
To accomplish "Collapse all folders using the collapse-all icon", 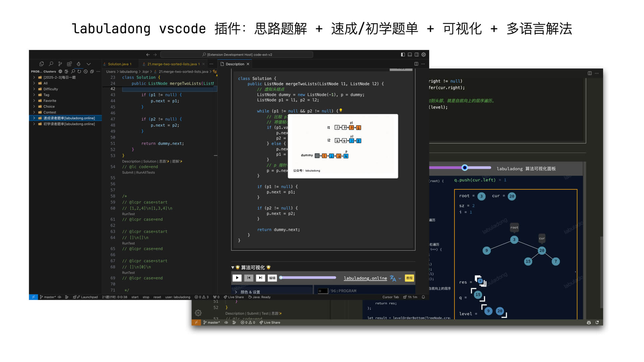I will [92, 71].
